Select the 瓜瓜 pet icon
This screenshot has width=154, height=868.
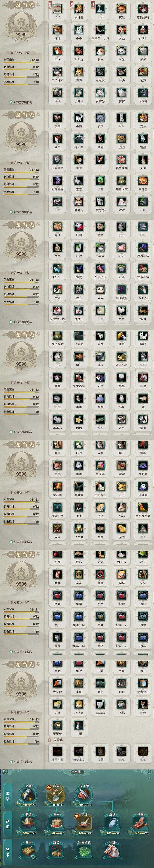(58, 8)
